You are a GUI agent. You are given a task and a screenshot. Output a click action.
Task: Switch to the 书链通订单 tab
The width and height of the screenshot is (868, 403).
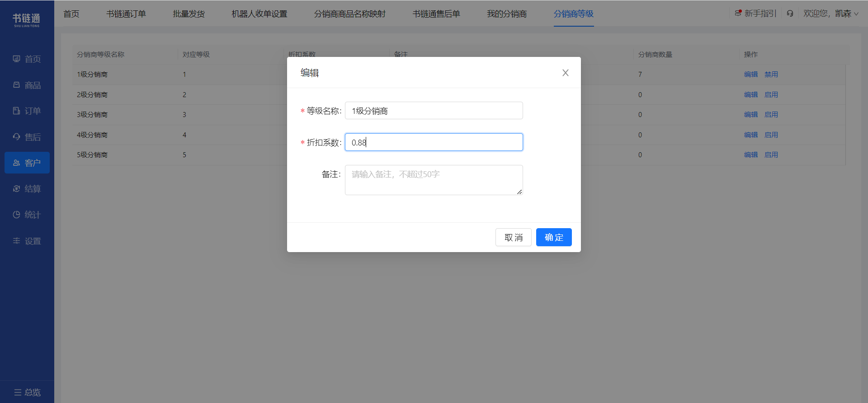click(x=126, y=14)
